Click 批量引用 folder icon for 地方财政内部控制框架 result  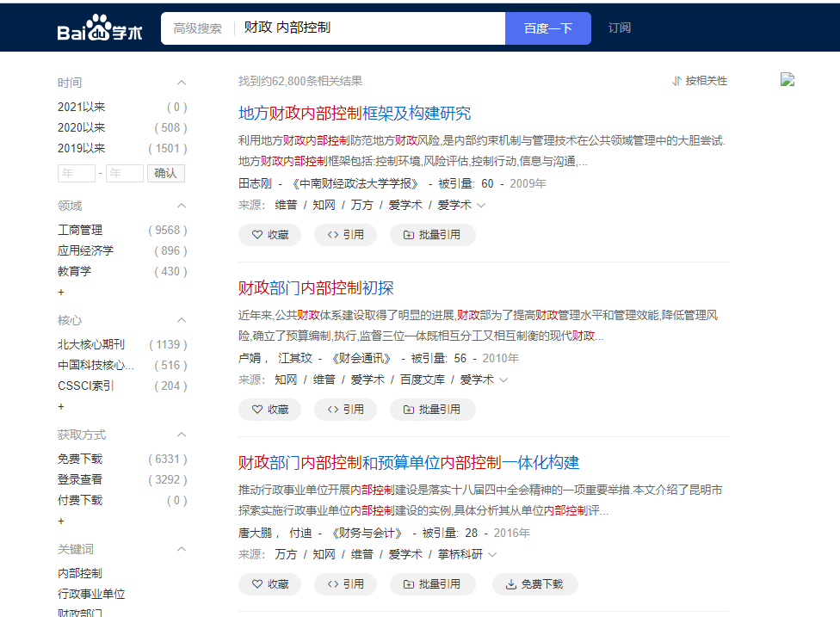pyautogui.click(x=409, y=235)
